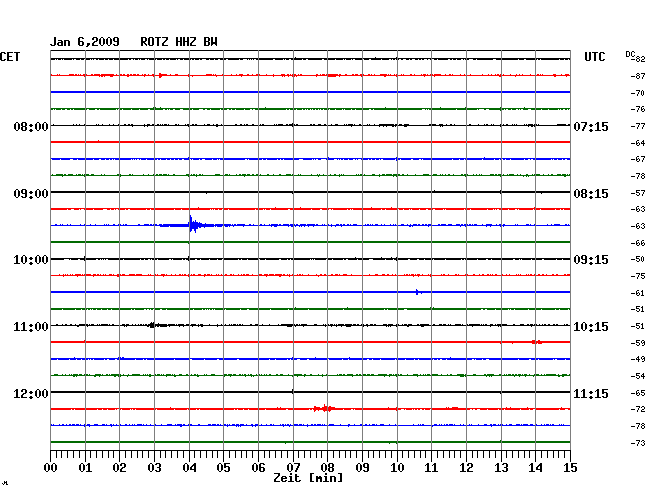The image size is (650, 494).
Task: Click the large blue seismic event near minute 04
Action: pyautogui.click(x=193, y=225)
